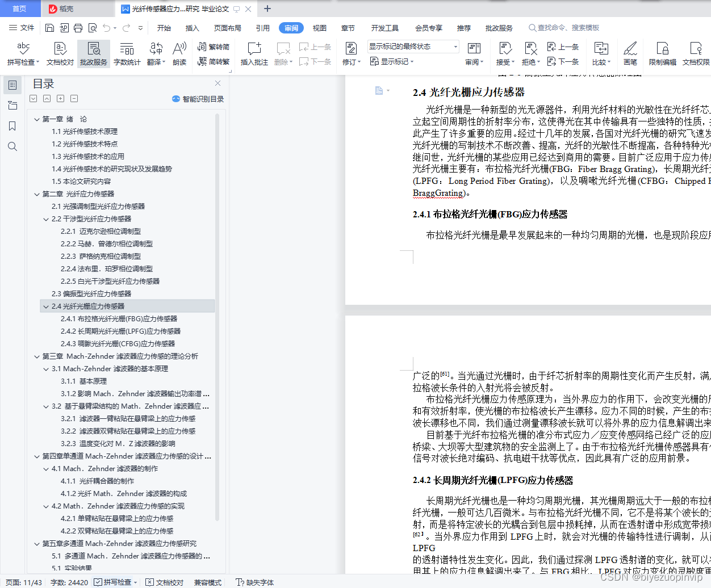Switch to the 插入 ribbon tab
Image resolution: width=711 pixels, height=588 pixels.
pyautogui.click(x=193, y=28)
